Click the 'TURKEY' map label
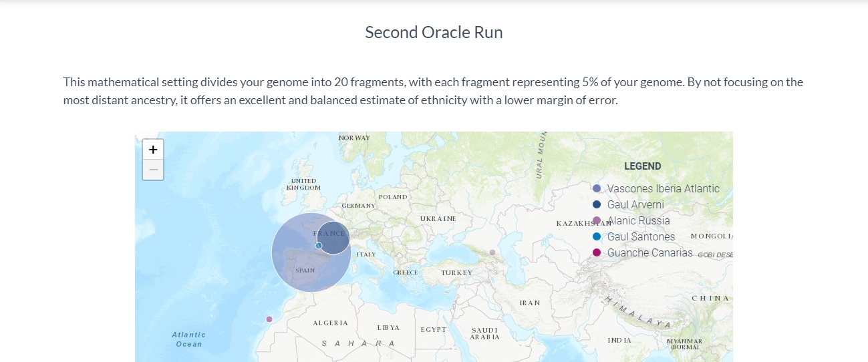Screen dimensions: 868x362 pos(457,273)
